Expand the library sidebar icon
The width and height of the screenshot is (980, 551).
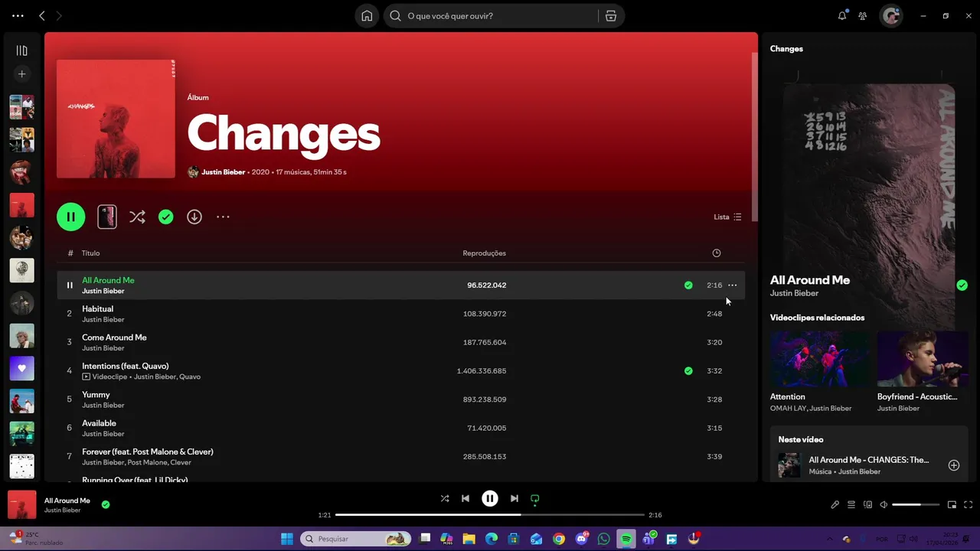pyautogui.click(x=21, y=51)
